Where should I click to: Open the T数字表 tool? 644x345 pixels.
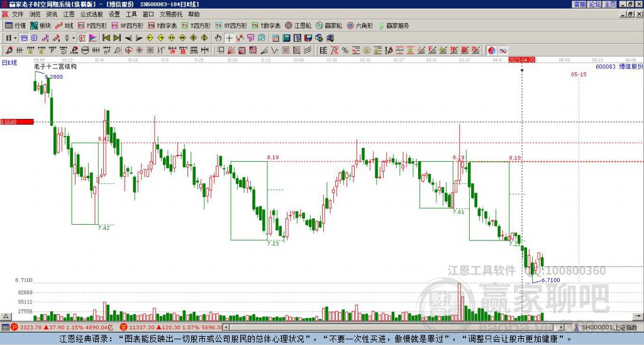click(266, 25)
